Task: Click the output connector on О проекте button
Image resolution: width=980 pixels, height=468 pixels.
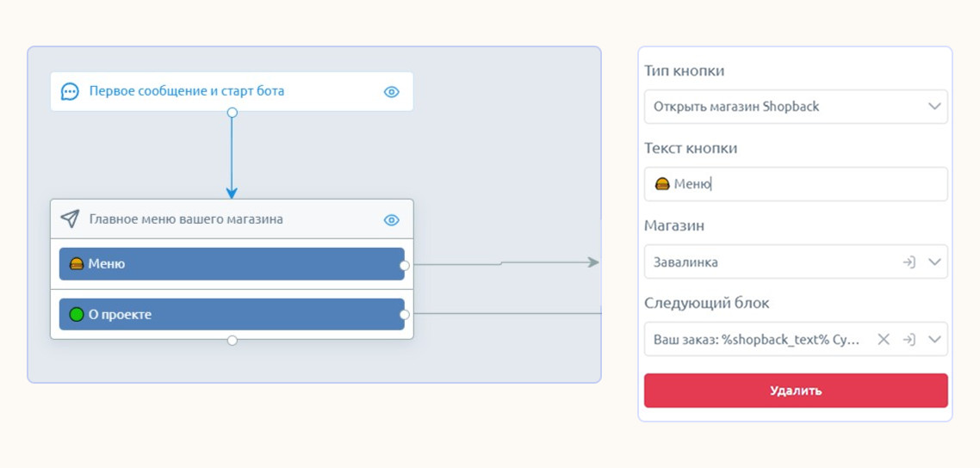Action: [404, 315]
